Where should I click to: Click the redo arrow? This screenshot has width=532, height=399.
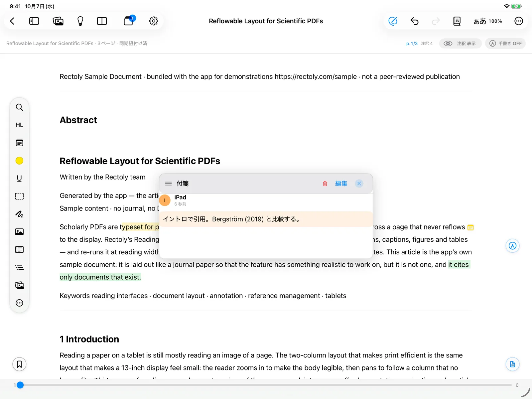click(436, 21)
